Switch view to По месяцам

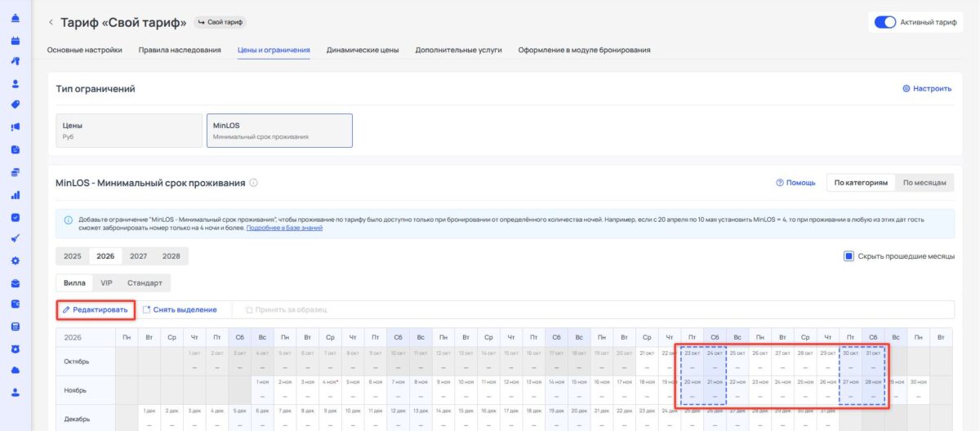tap(924, 183)
